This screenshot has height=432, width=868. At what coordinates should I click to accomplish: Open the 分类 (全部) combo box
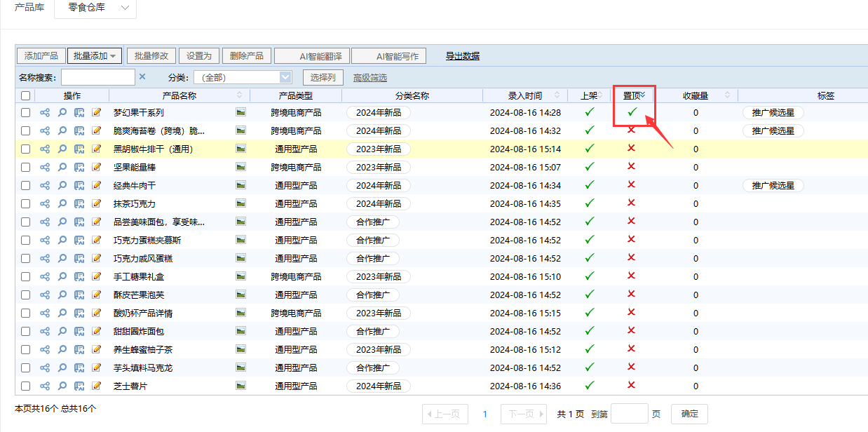(x=242, y=77)
